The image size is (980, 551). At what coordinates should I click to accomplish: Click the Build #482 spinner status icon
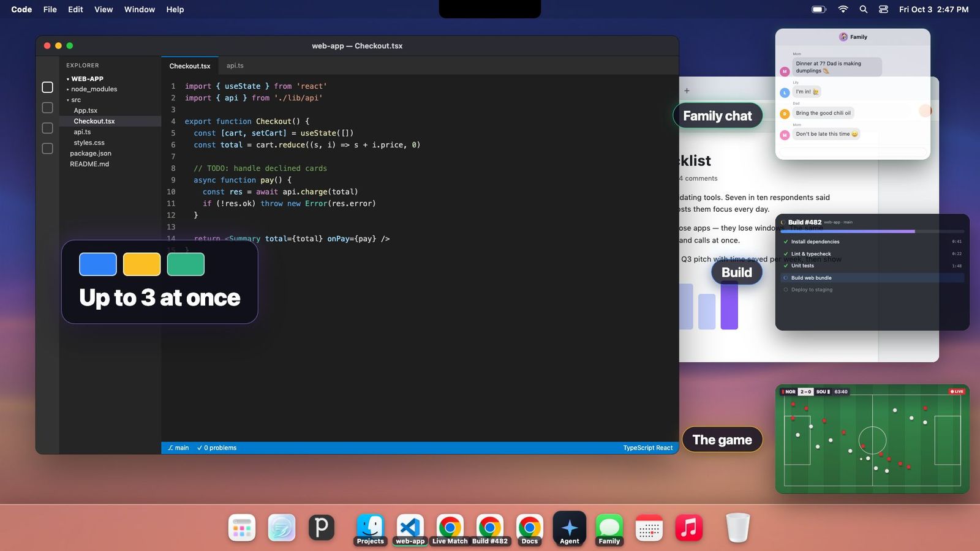pyautogui.click(x=783, y=222)
